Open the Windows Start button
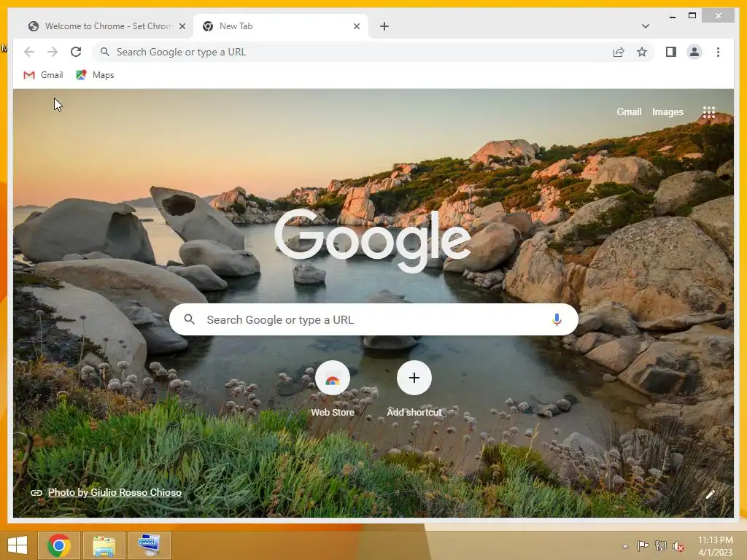This screenshot has width=747, height=560. [18, 545]
